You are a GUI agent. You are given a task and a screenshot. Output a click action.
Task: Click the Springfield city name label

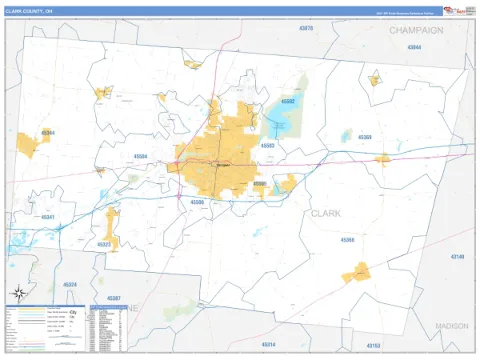coord(223,165)
